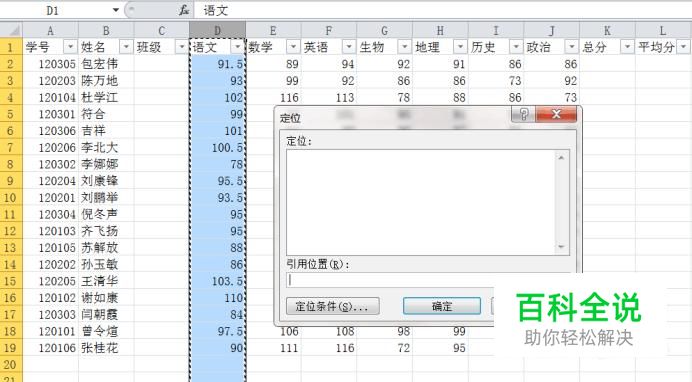Select column L header
Viewport: 692px width, 382px height.
[x=663, y=30]
